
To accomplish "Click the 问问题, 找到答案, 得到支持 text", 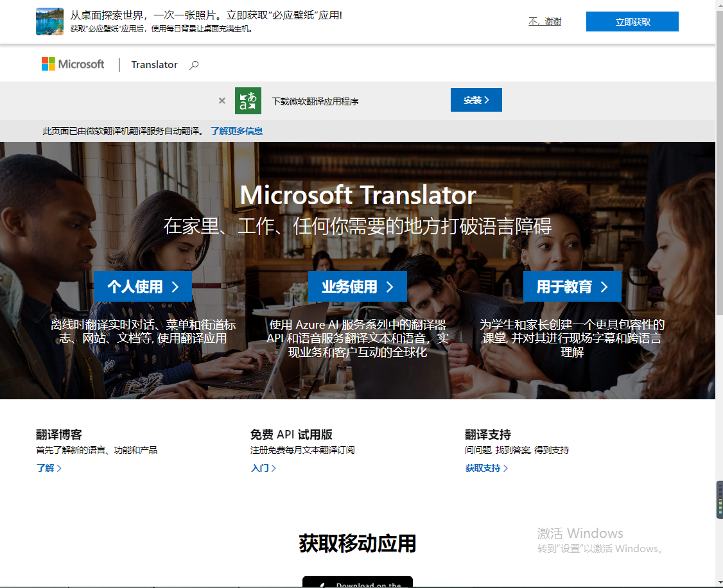I will click(x=517, y=450).
